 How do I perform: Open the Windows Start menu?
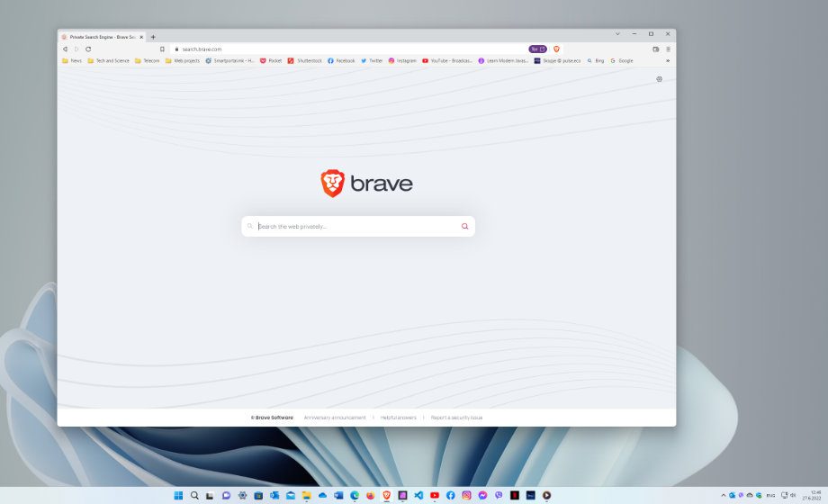click(178, 496)
